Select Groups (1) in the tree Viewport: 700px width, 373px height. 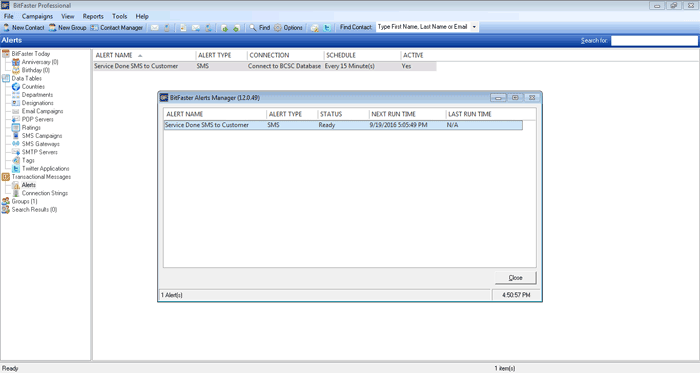click(x=20, y=201)
